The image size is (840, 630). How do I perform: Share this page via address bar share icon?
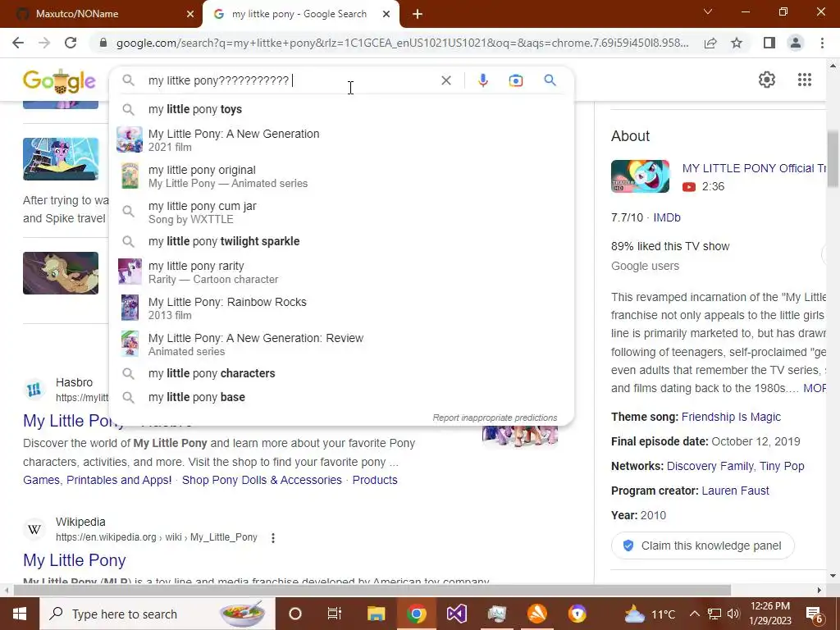click(710, 43)
